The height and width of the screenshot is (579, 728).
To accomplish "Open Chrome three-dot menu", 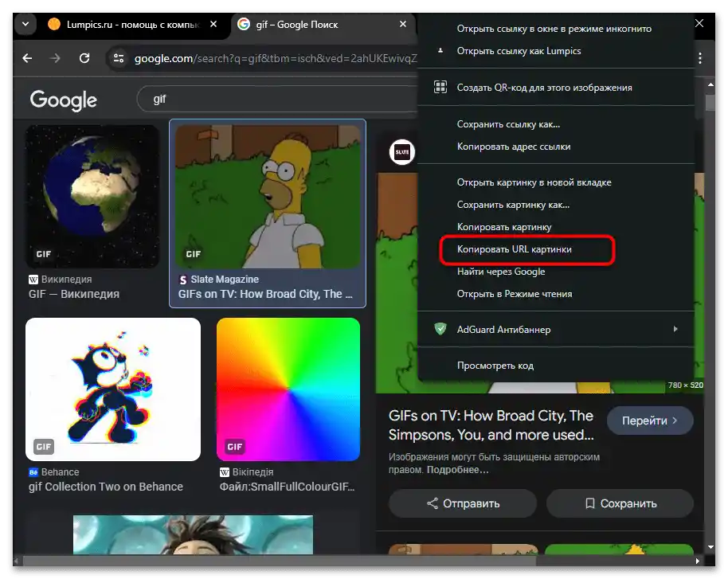I will pos(699,58).
